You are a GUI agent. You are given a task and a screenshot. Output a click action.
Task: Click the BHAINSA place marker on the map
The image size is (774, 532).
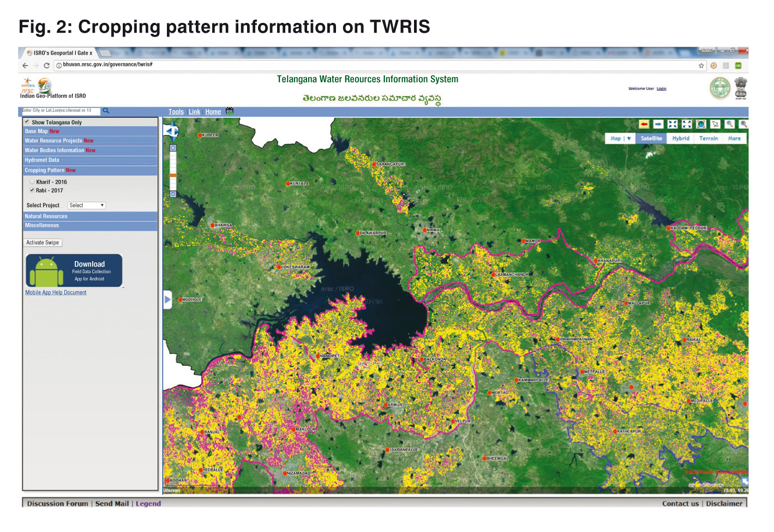[x=213, y=225]
